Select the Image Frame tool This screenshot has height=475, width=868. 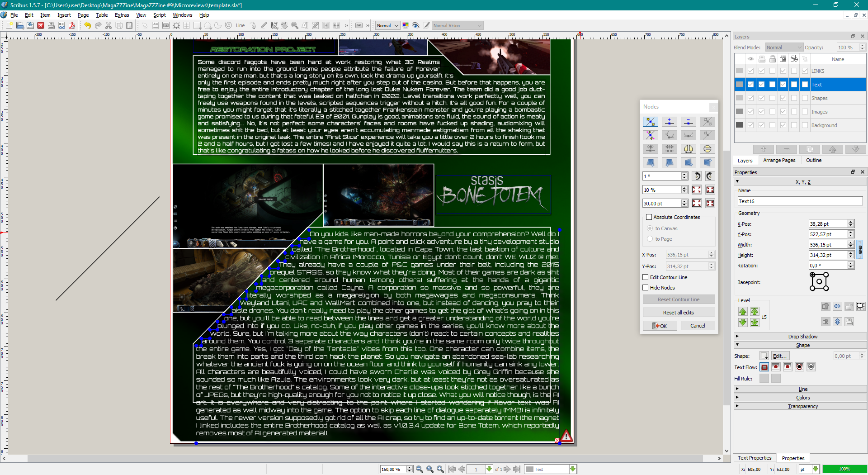tap(166, 25)
